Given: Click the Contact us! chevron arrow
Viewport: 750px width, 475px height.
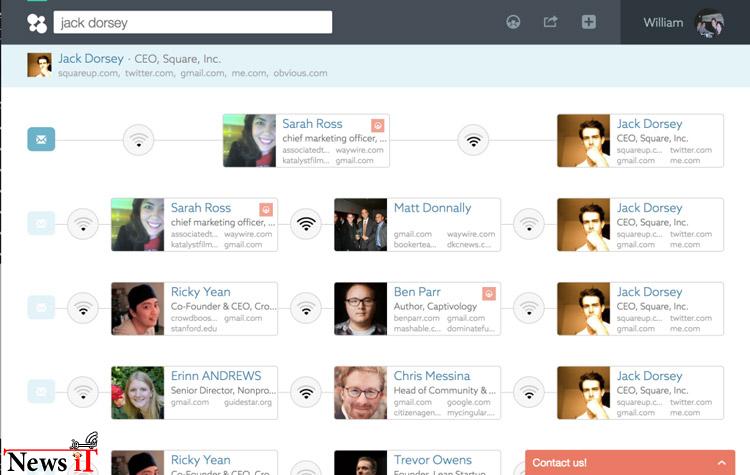Looking at the screenshot, I should click(722, 463).
